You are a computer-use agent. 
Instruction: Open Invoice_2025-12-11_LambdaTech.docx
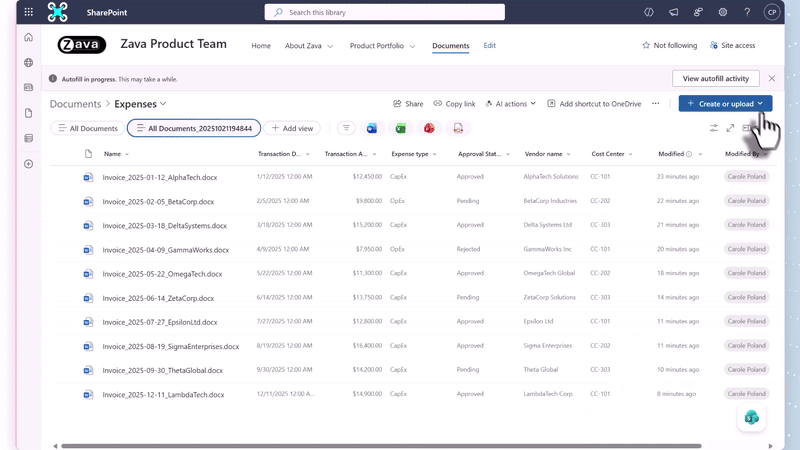[x=163, y=394]
